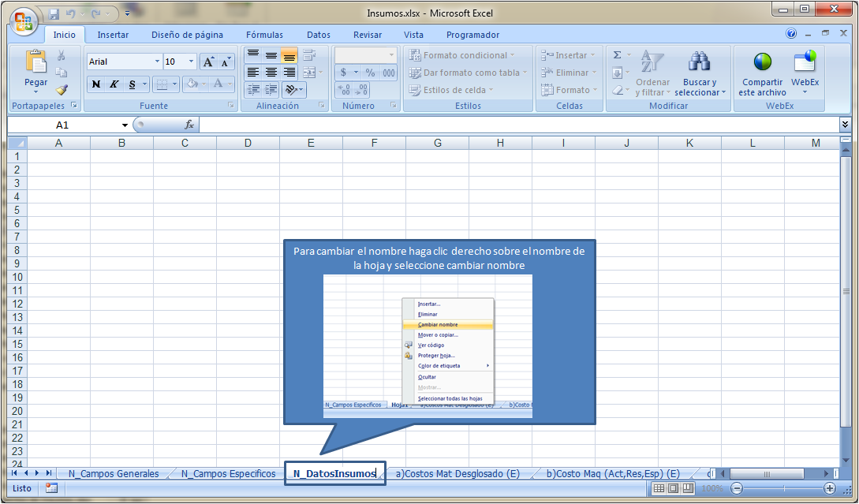Open Ordenar y filtrar

(652, 73)
